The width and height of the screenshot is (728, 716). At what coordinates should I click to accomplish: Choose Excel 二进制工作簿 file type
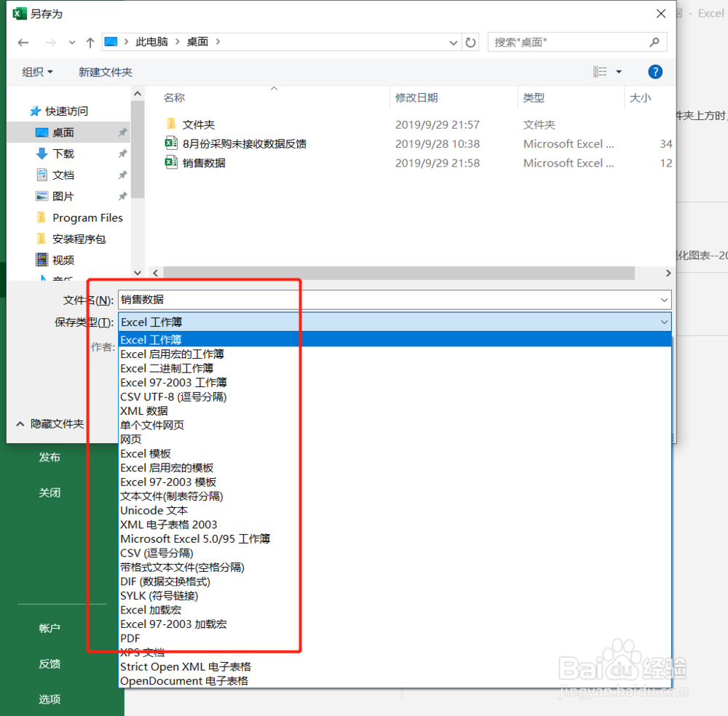(x=167, y=368)
